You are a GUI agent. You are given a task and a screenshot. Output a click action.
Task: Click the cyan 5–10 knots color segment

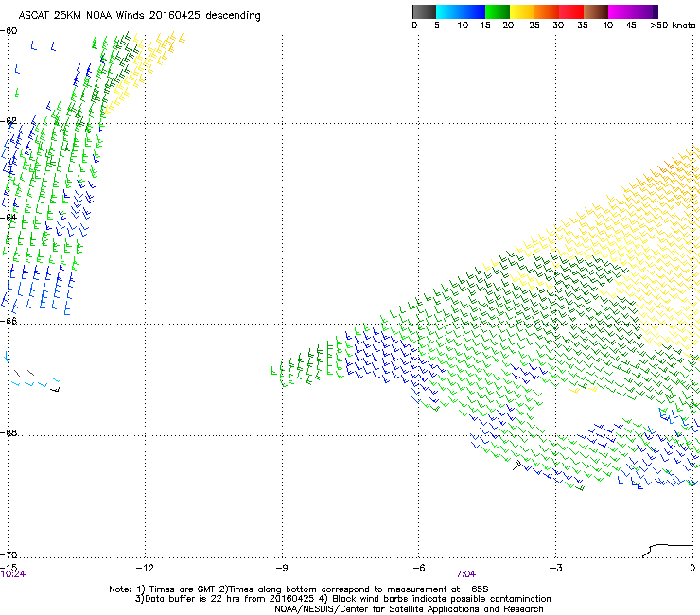(448, 11)
